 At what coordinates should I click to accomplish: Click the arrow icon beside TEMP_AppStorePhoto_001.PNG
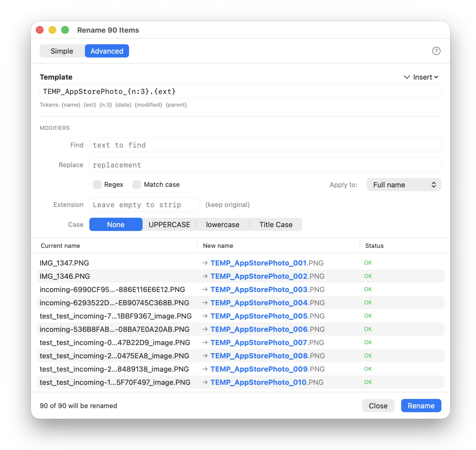pos(205,263)
